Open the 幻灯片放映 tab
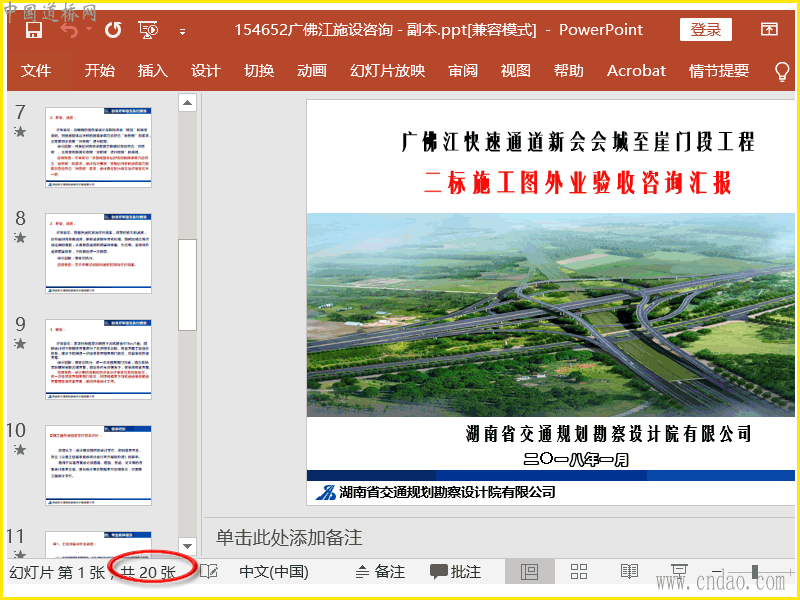This screenshot has width=800, height=600. [387, 70]
